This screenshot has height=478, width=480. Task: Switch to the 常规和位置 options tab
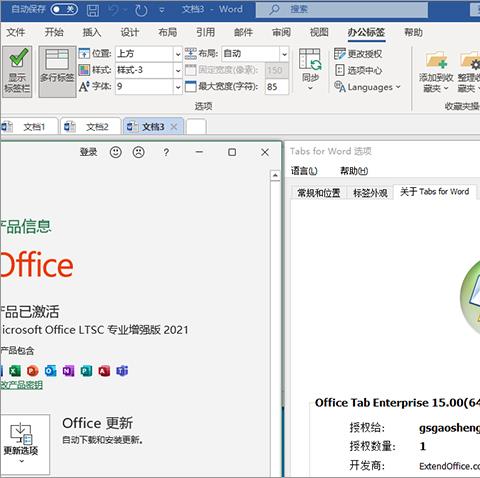[x=319, y=193]
